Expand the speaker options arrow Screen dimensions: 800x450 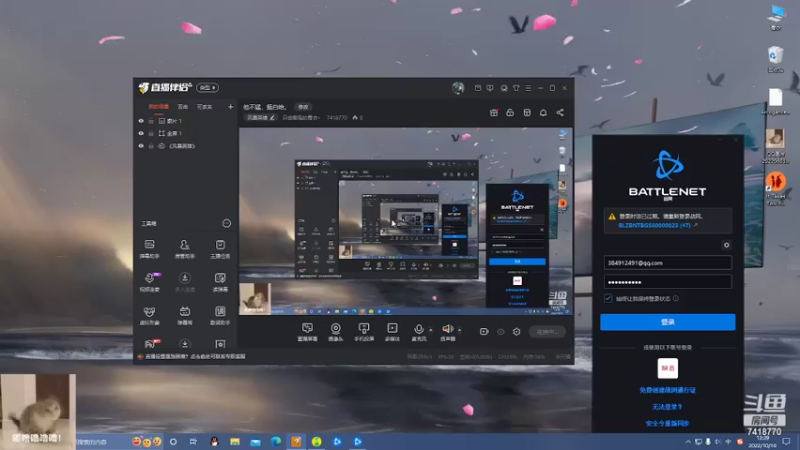pyautogui.click(x=460, y=330)
